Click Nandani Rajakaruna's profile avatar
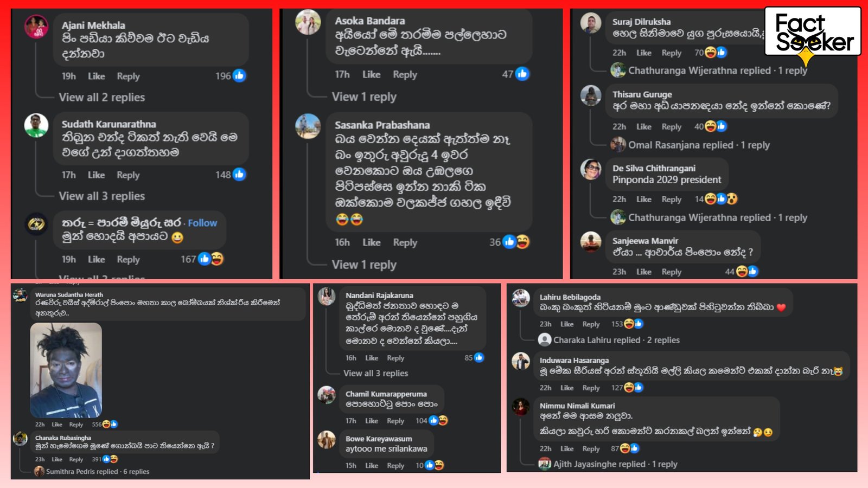The image size is (868, 488). [327, 297]
